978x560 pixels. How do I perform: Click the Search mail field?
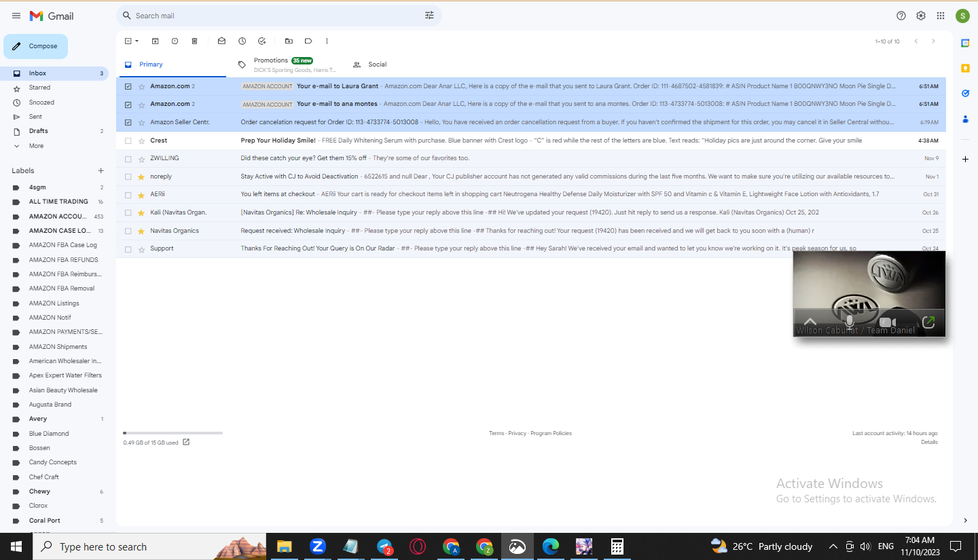click(x=278, y=16)
